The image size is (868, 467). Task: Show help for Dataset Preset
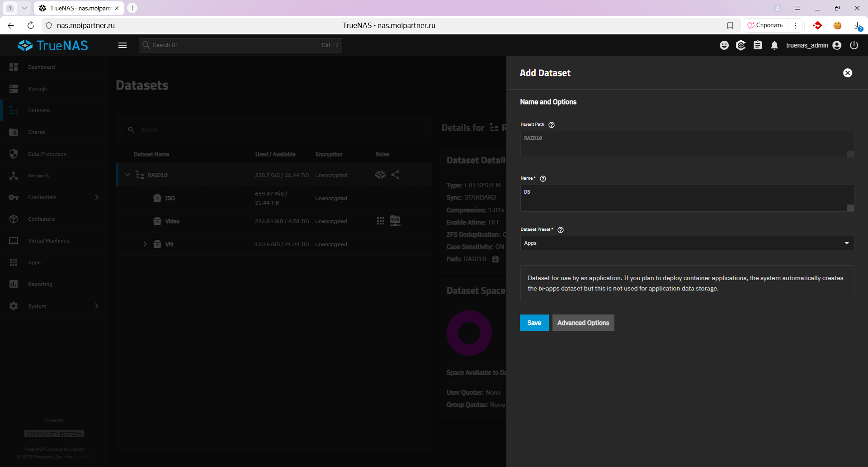point(561,230)
